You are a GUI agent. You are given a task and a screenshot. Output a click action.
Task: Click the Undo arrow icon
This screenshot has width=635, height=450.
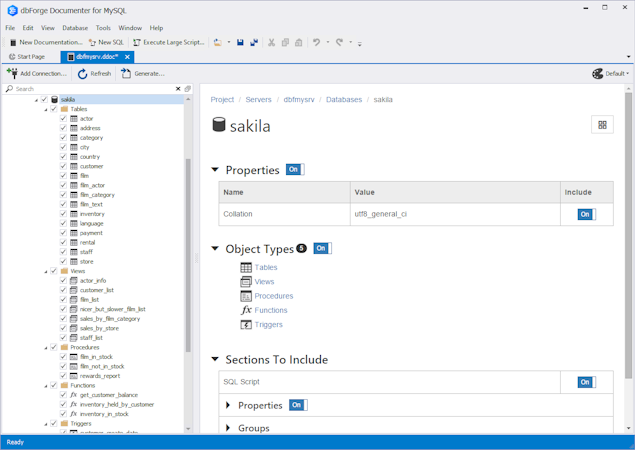pos(317,42)
